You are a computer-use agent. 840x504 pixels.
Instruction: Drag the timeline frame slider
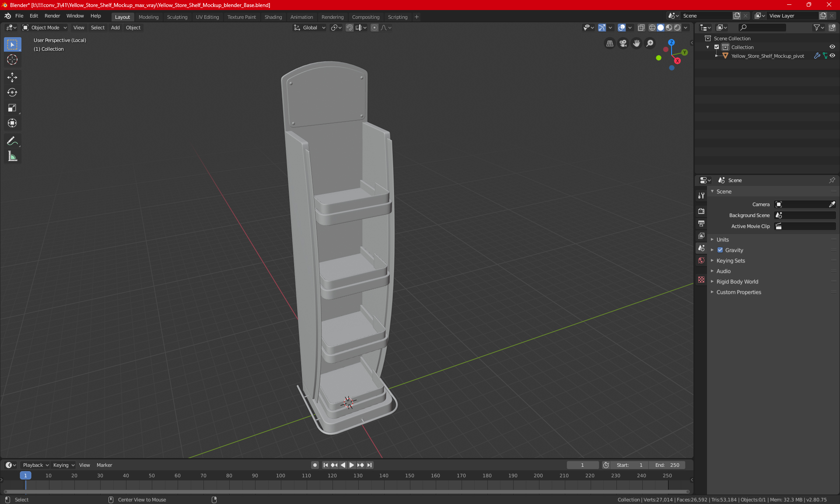(24, 475)
